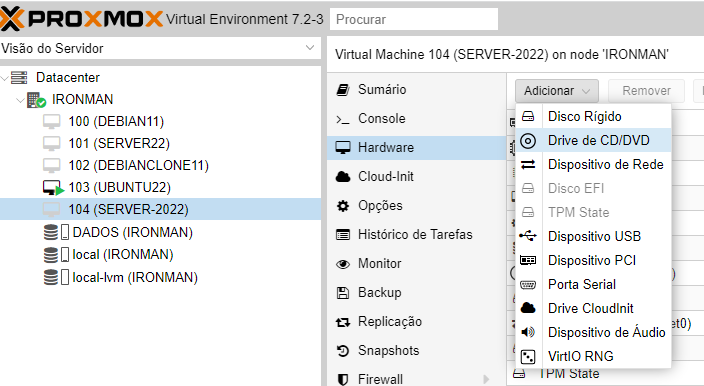
Task: Choose the Dispositivo de Áudio speaker icon
Action: [528, 332]
